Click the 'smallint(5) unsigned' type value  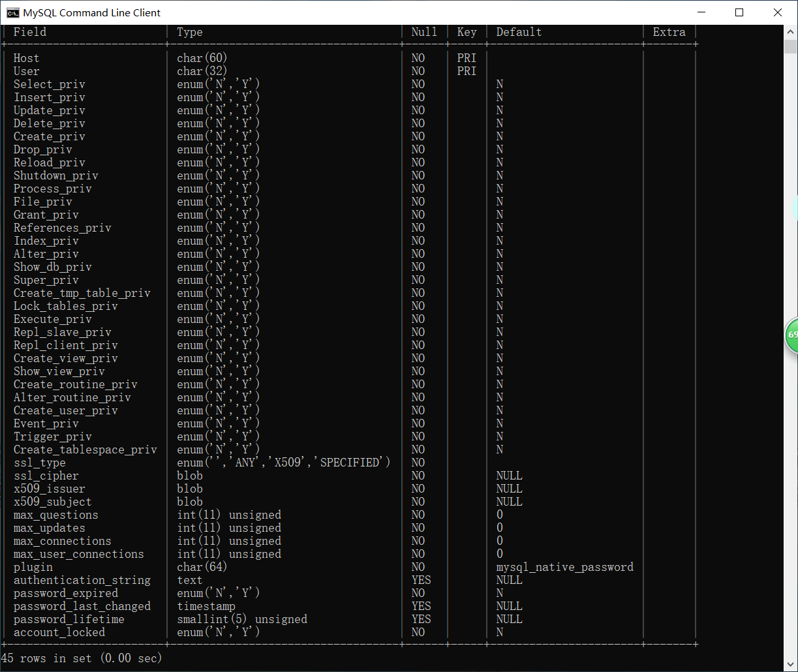242,619
